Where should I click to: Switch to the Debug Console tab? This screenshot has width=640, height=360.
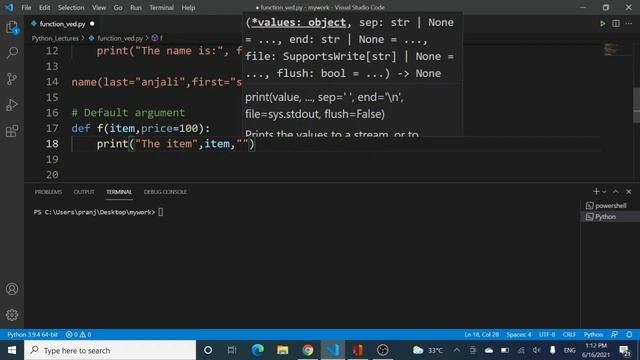click(x=165, y=192)
